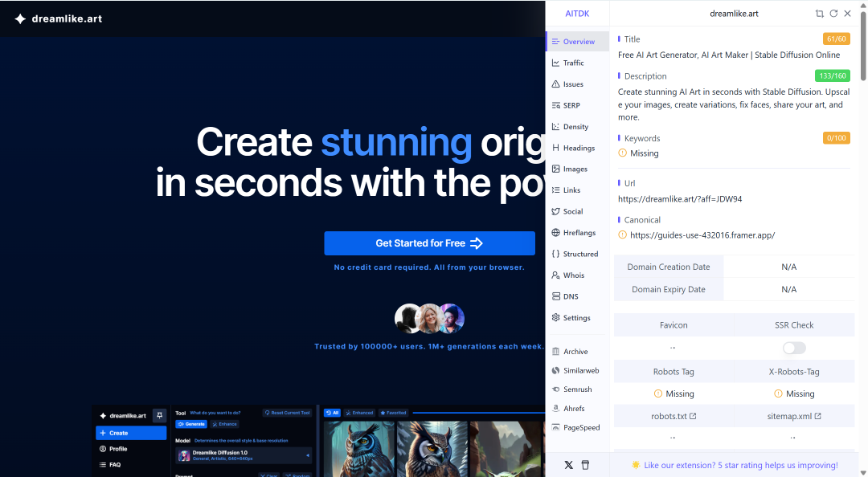Click the Create button in the app preview
The image size is (868, 477).
tap(131, 433)
